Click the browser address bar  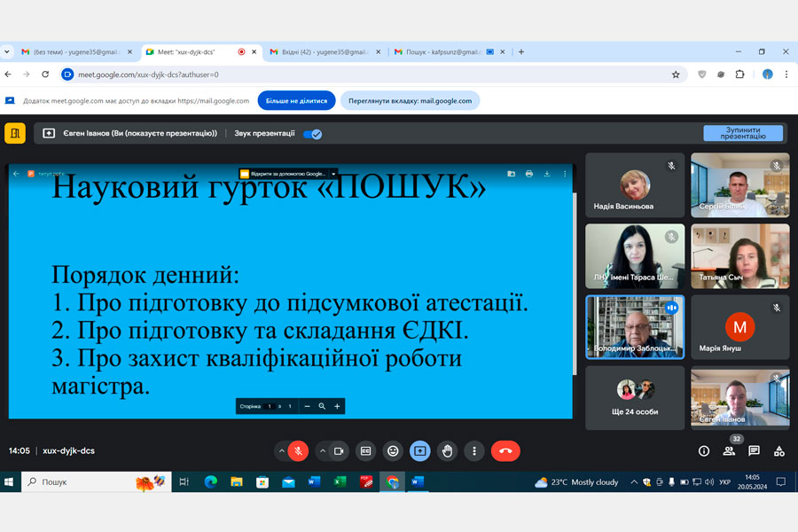372,74
